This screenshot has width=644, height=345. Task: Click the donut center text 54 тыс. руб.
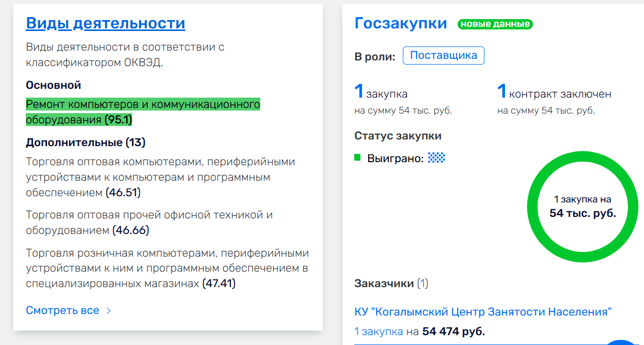(x=583, y=213)
